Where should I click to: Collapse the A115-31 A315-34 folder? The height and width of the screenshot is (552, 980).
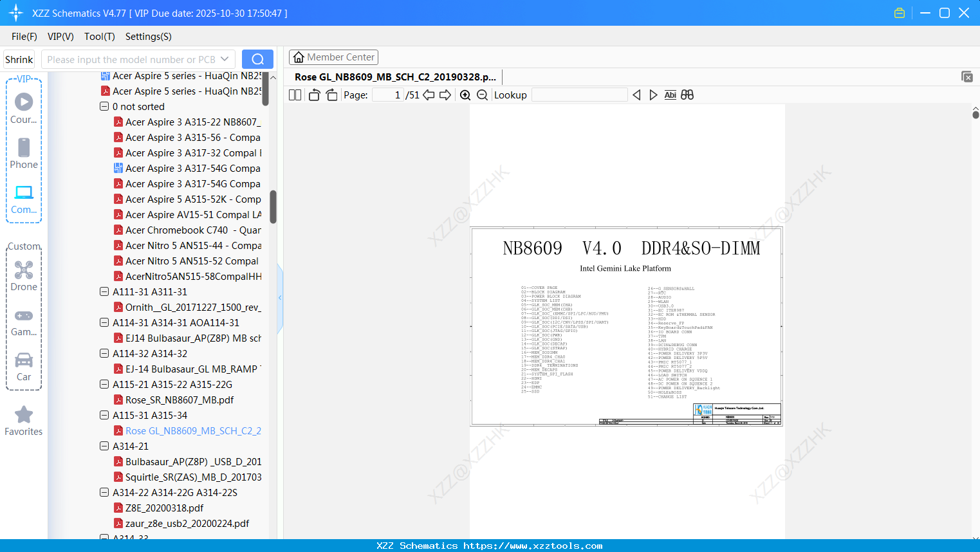point(104,416)
